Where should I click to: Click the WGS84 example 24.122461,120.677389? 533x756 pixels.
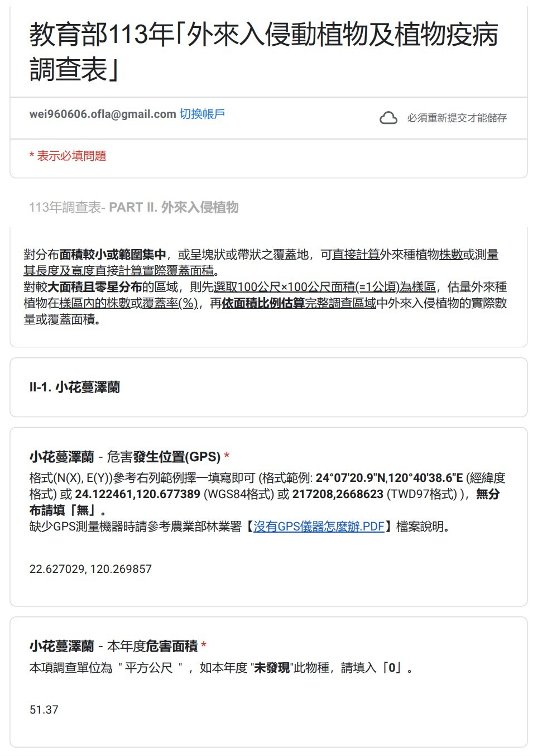pyautogui.click(x=137, y=494)
